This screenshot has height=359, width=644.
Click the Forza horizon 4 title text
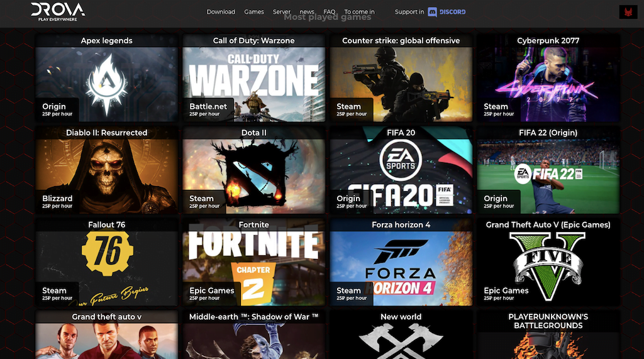[401, 224]
